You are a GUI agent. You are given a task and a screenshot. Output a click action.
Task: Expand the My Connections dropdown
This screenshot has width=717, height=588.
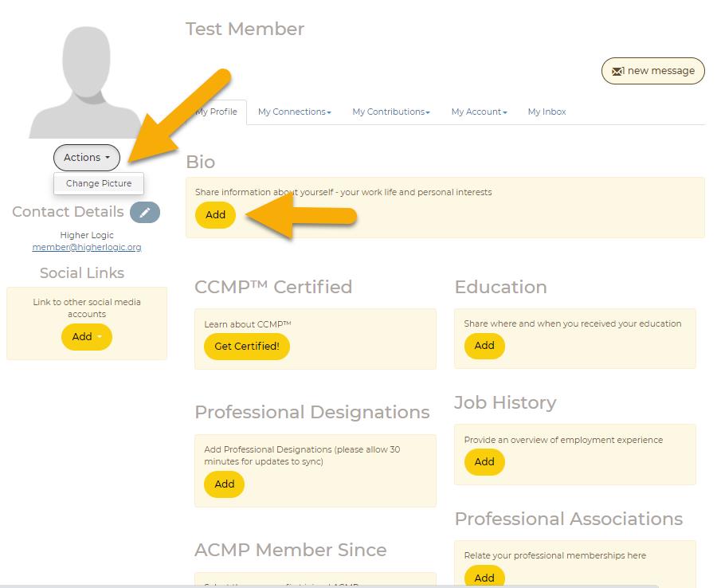294,112
